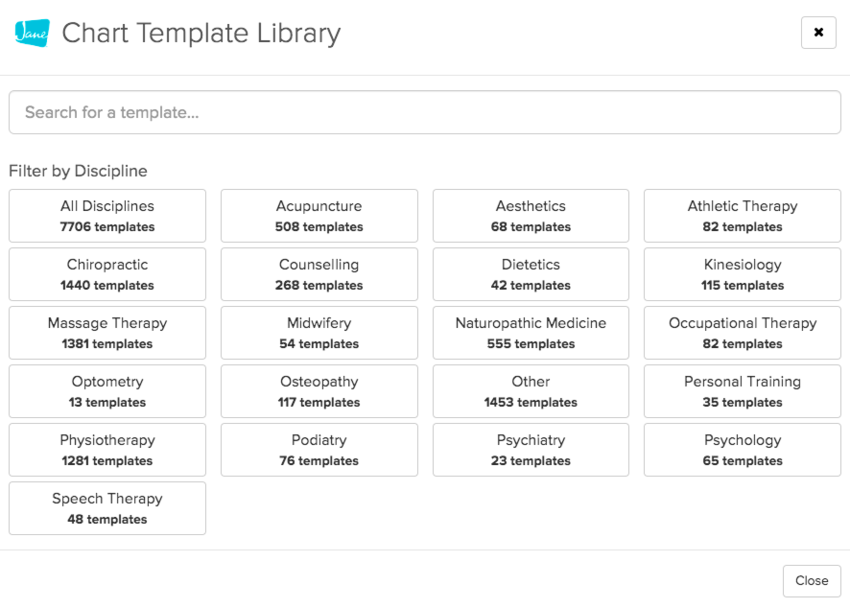The height and width of the screenshot is (608, 850).
Task: Choose the Aesthetics discipline
Action: [x=531, y=216]
